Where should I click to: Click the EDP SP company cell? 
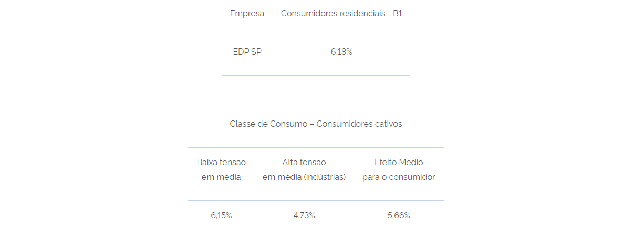(247, 52)
